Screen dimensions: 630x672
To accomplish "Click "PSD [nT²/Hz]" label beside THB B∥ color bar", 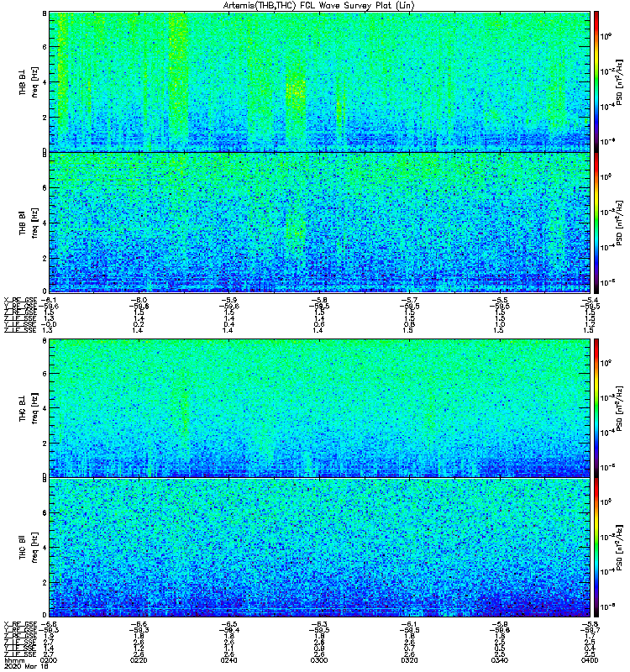I will tap(619, 223).
